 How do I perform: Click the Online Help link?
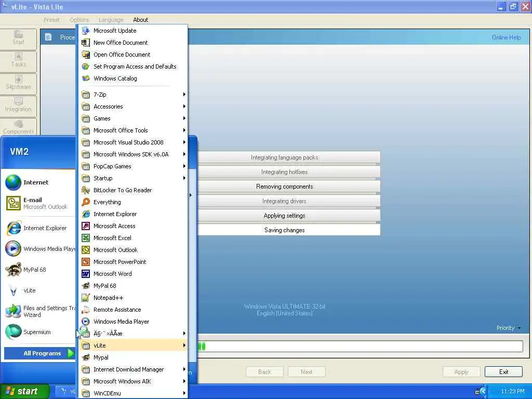click(x=506, y=37)
